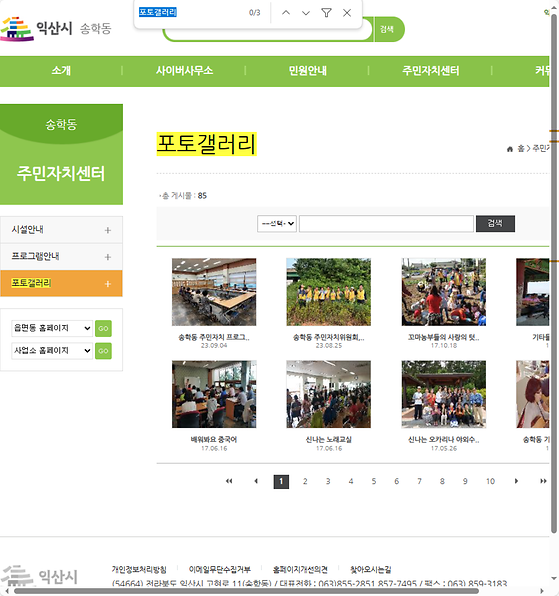Go to page 3
The image size is (559, 596).
pos(328,482)
